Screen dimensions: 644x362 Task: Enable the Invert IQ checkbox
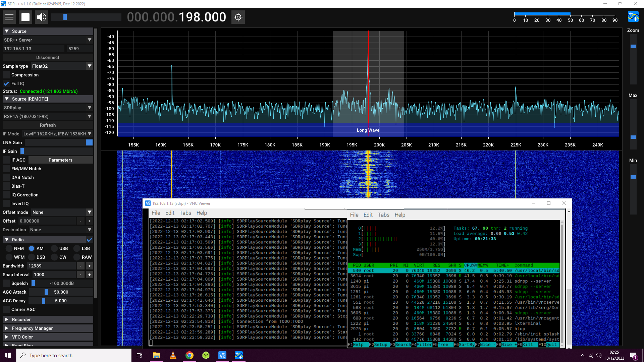6,203
